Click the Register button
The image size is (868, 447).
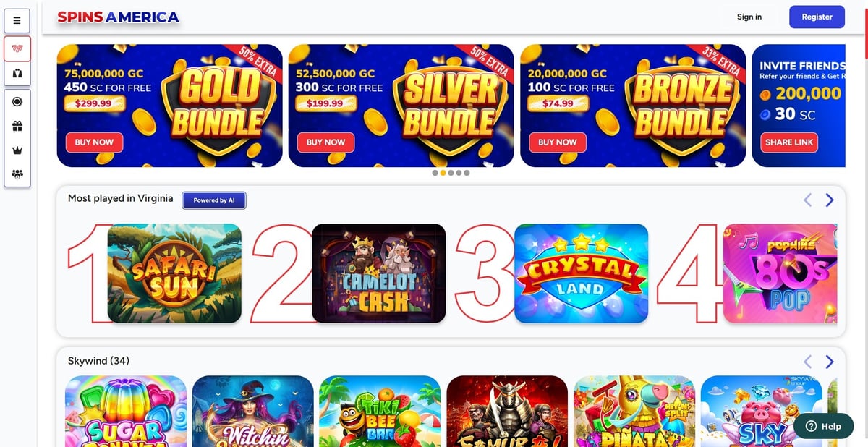817,17
